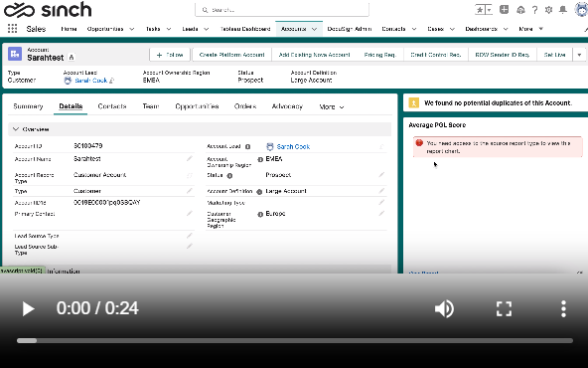588x368 pixels.
Task: Switch to the Advocacy tab
Action: click(x=287, y=106)
